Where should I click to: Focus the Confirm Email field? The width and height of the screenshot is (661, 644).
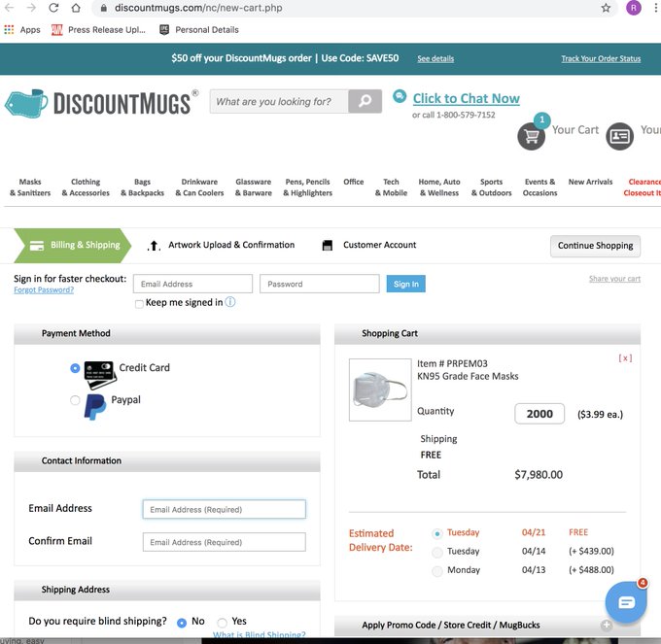225,542
